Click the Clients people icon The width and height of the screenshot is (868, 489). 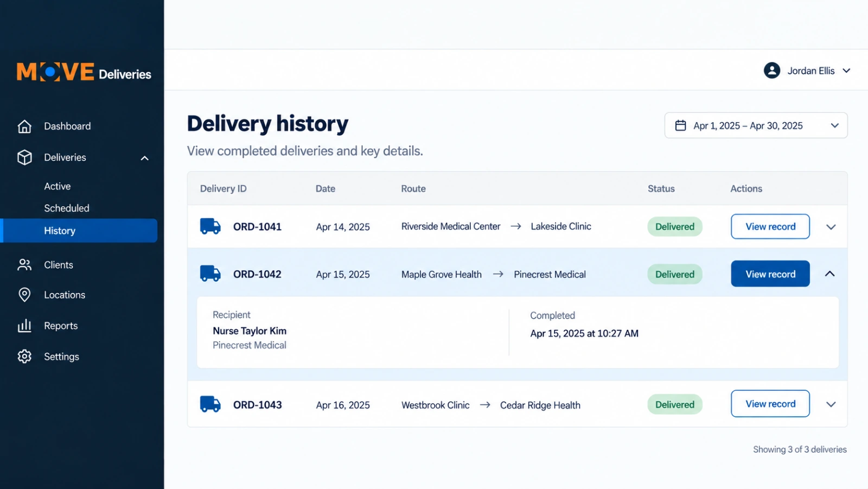[24, 265]
